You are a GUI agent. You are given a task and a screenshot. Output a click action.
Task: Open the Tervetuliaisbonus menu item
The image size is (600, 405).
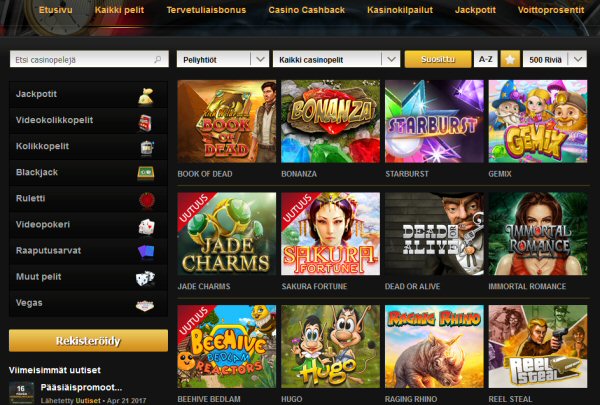click(206, 10)
